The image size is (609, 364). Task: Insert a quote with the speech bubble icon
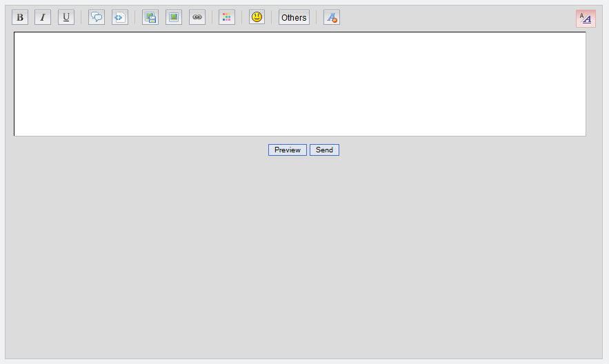click(97, 17)
